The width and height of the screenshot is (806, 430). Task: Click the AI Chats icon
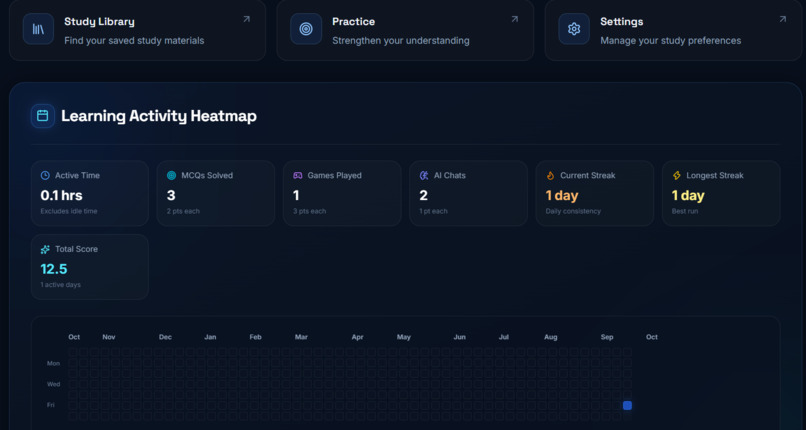[x=424, y=176]
